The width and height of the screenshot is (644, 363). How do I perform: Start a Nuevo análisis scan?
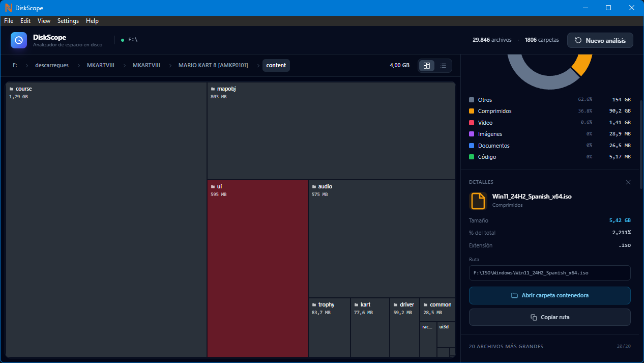pyautogui.click(x=600, y=40)
